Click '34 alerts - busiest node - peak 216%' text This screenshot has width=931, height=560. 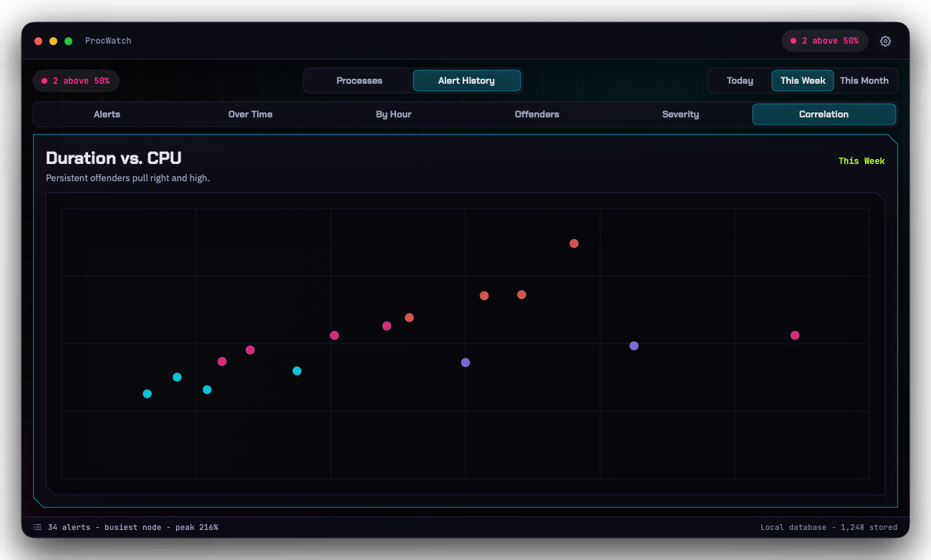(133, 527)
